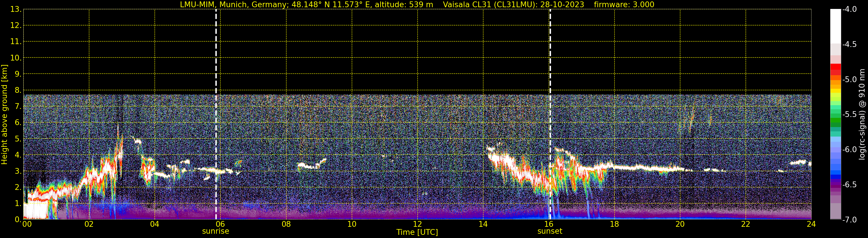Click the '20' time tick label

(680, 224)
